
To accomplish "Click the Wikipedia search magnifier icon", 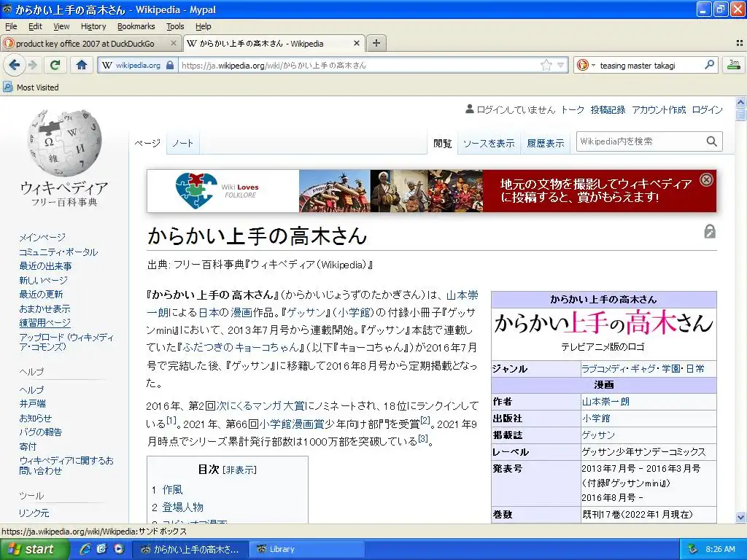I will click(711, 141).
